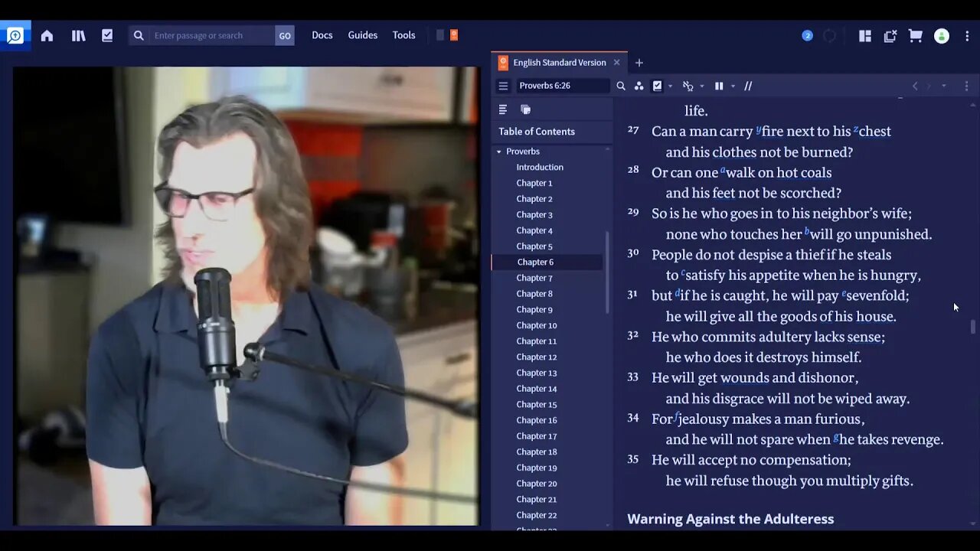Viewport: 980px width, 551px height.
Task: Click the sync status circle icon
Action: pyautogui.click(x=829, y=35)
